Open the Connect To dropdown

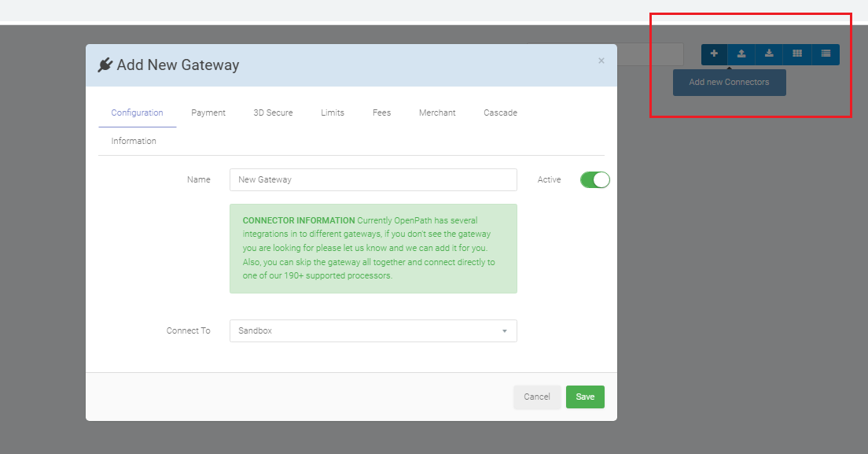click(x=373, y=330)
